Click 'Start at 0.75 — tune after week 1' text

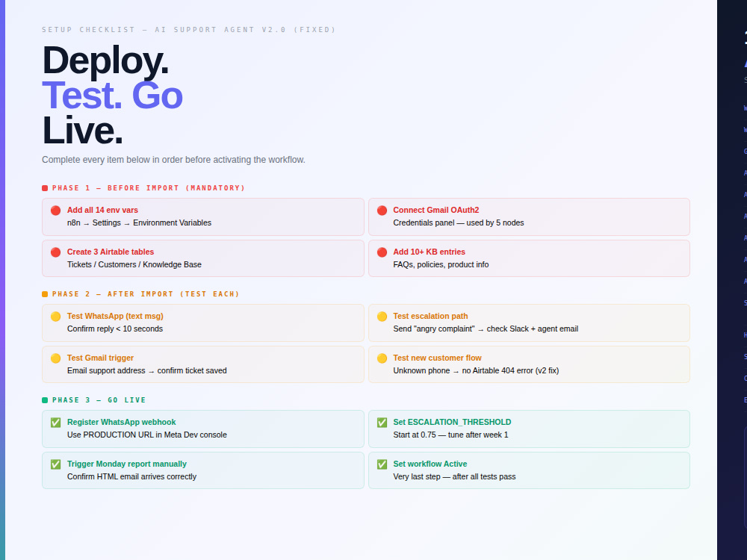click(450, 435)
